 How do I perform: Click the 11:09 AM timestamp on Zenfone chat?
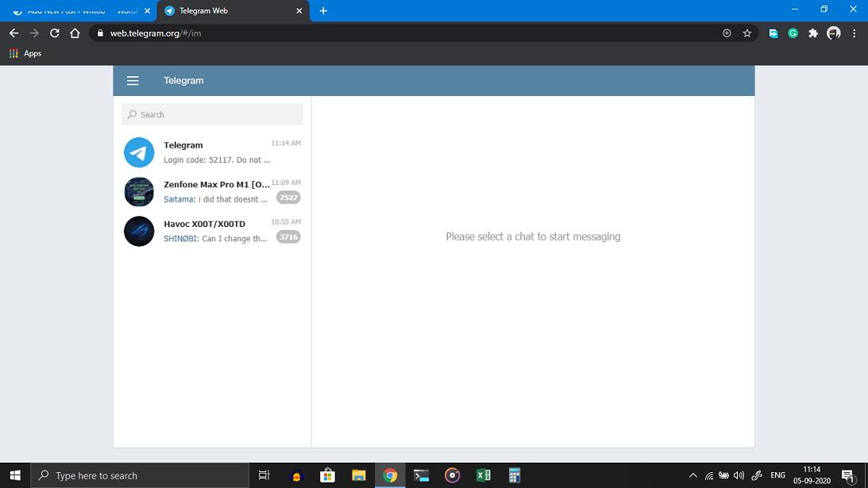pyautogui.click(x=286, y=182)
